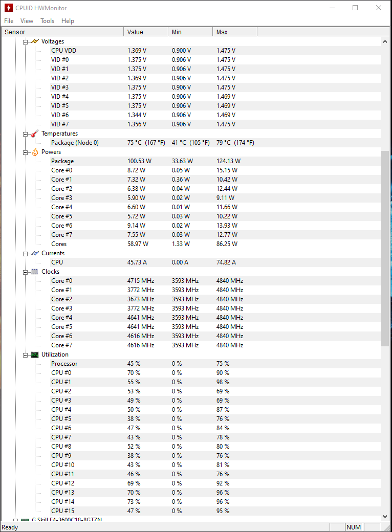
Task: Click the 79 °C max temperature value
Action: click(x=235, y=143)
